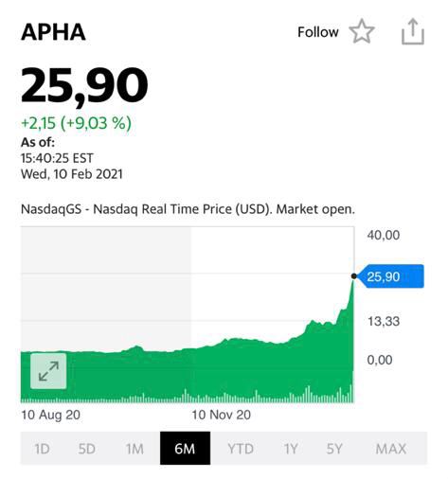Open the share icon at top right
Viewport: 448px width, 479px height.
click(x=413, y=31)
